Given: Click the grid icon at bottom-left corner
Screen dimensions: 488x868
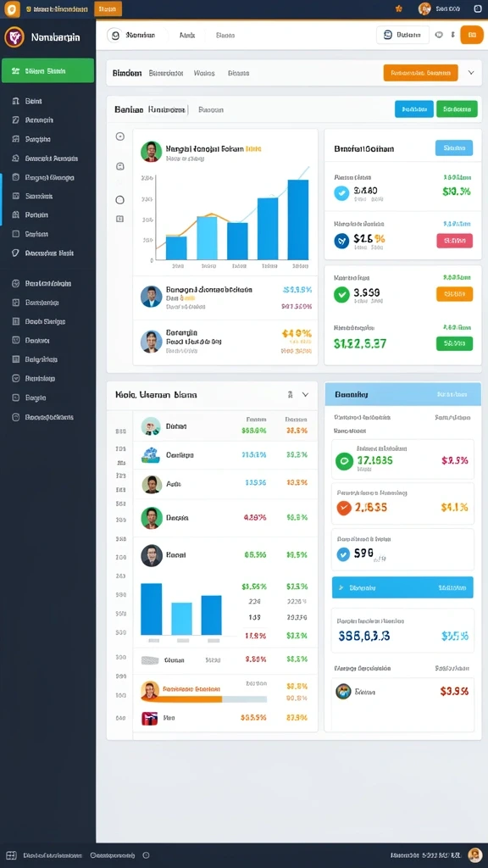Looking at the screenshot, I should (12, 856).
